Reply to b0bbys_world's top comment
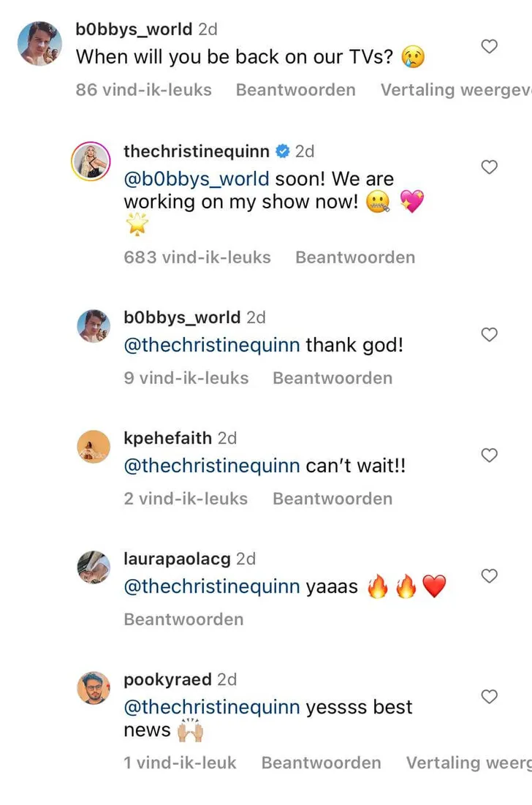Screen dimensions: 532x805 (x=295, y=90)
